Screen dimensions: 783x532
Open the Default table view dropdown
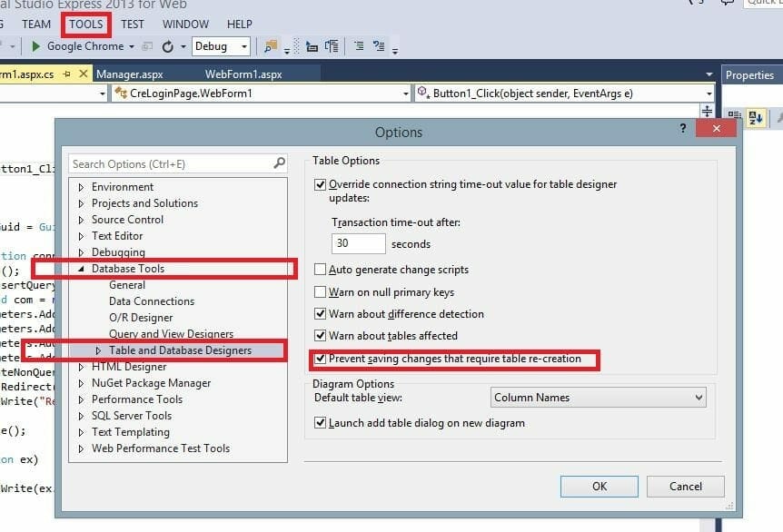tap(598, 398)
